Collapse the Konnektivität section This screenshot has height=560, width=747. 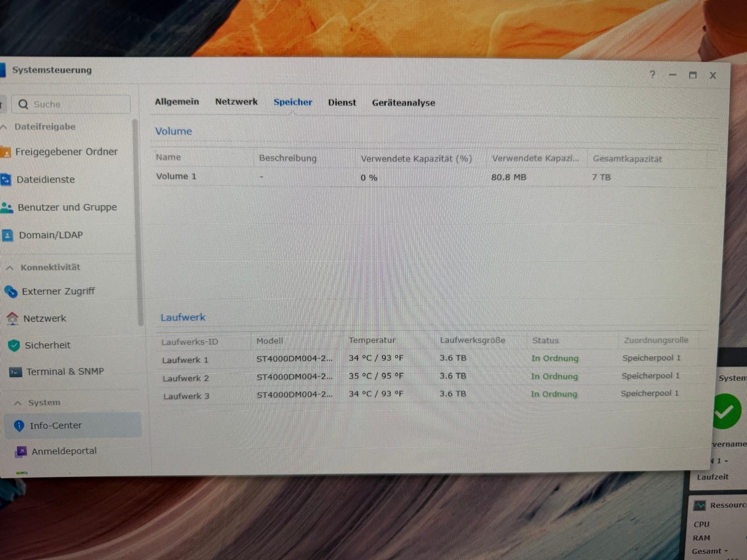(x=10, y=268)
